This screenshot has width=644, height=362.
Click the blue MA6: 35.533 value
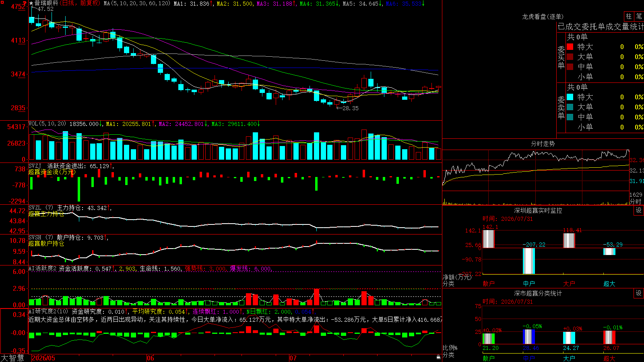[x=405, y=3]
